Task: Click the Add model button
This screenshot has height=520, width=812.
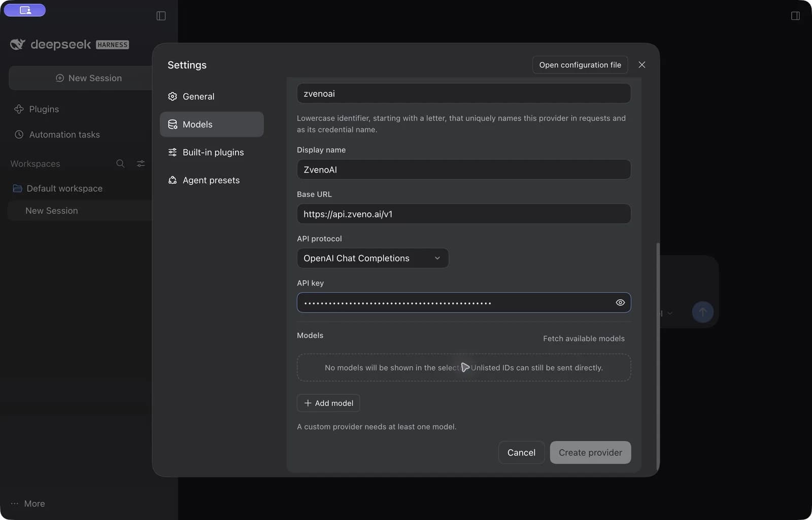Action: pyautogui.click(x=328, y=403)
